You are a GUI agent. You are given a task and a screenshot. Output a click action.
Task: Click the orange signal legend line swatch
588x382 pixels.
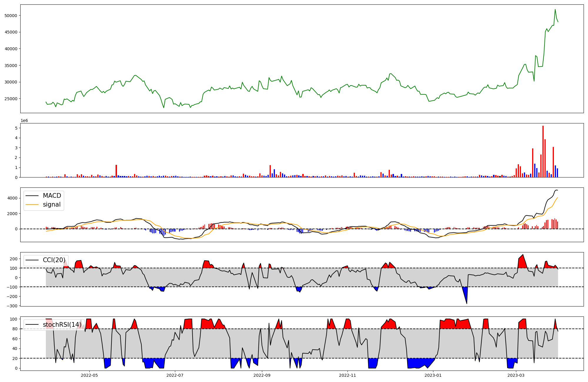tap(32, 205)
